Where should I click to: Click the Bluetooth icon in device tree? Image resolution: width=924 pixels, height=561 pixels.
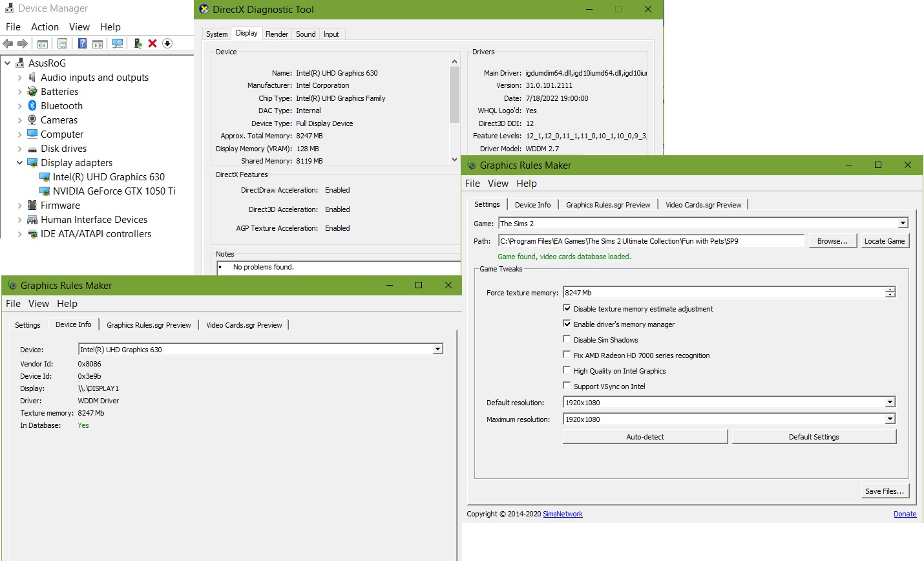pyautogui.click(x=32, y=106)
